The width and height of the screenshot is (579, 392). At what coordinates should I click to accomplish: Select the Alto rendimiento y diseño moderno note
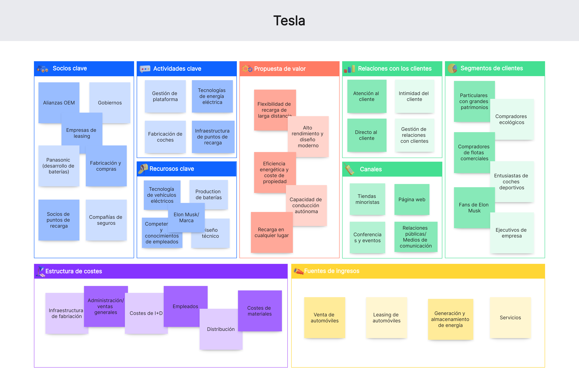pos(308,137)
